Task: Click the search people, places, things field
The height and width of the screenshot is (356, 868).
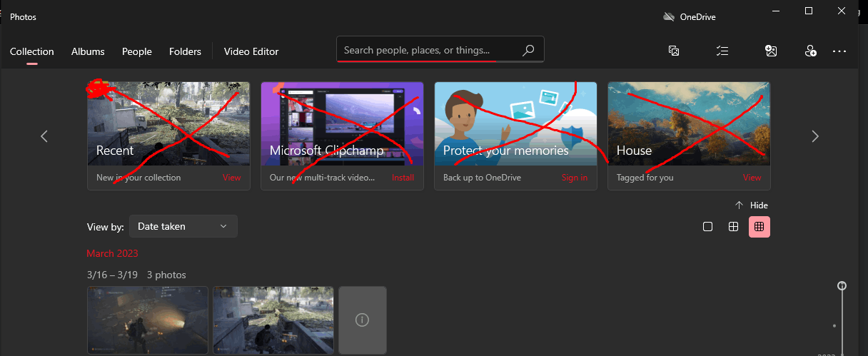Action: point(440,50)
